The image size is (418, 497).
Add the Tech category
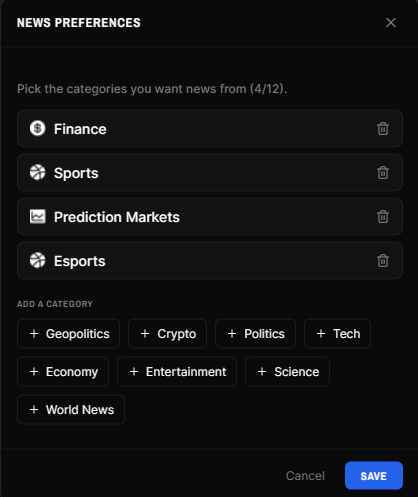tap(337, 334)
